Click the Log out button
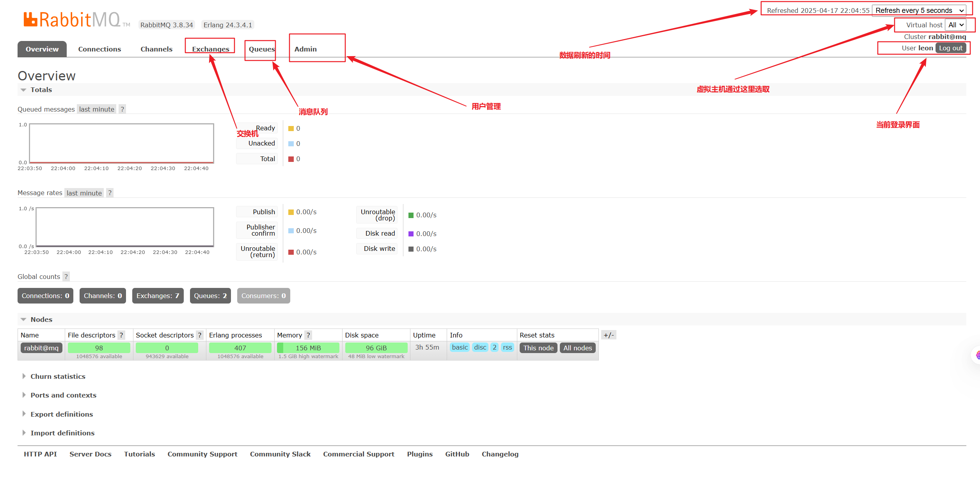Screen dimensions: 980x490 pos(950,48)
